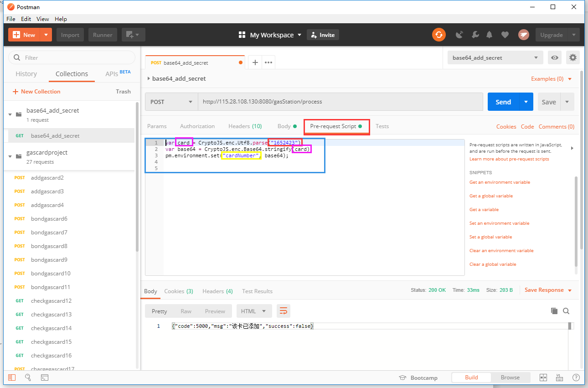Open the HTML response format dropdown
The image size is (588, 388).
(x=254, y=310)
